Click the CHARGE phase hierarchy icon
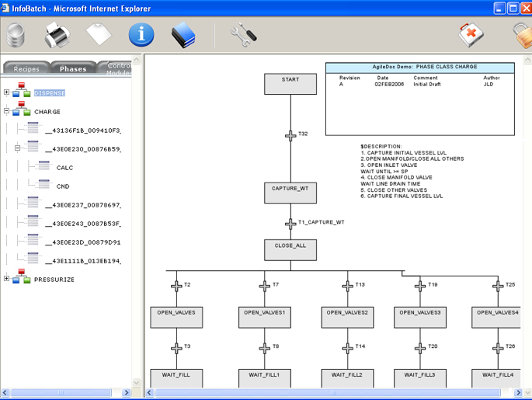This screenshot has height=400, width=532. [22, 109]
